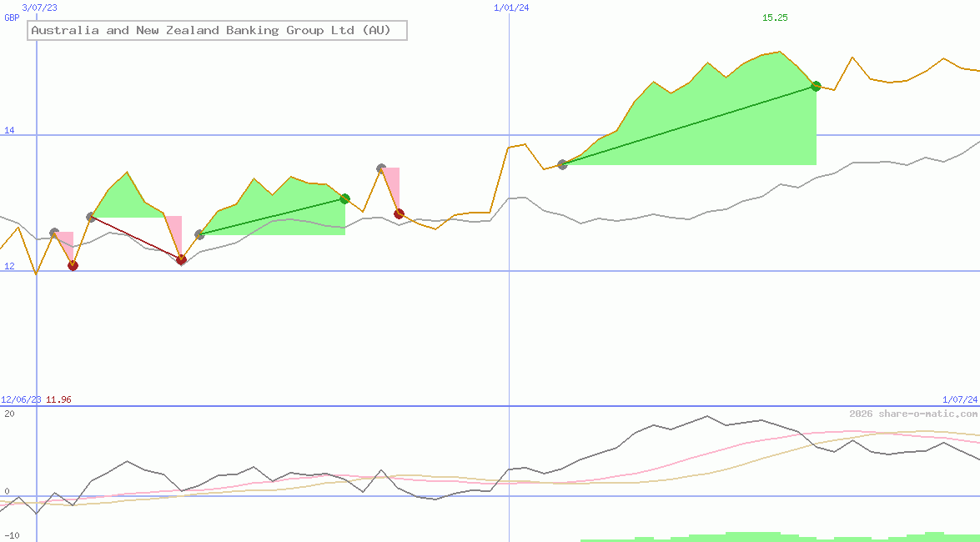Select the 12/06/23 start date label

pyautogui.click(x=22, y=399)
